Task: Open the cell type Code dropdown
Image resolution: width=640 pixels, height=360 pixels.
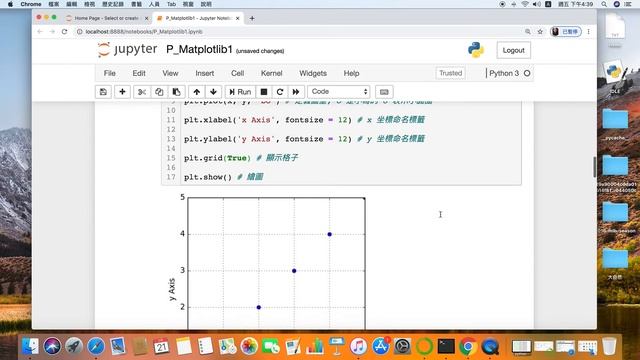Action: click(339, 92)
